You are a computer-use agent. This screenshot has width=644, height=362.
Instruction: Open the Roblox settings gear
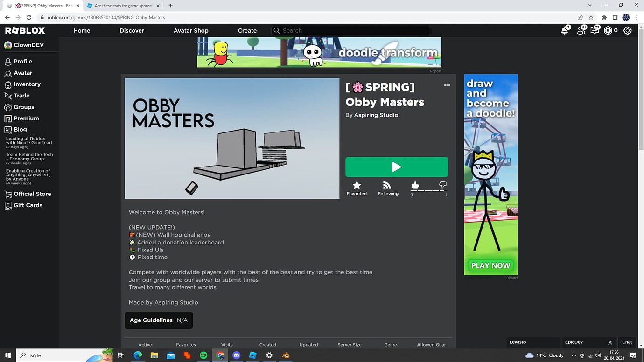click(627, 30)
